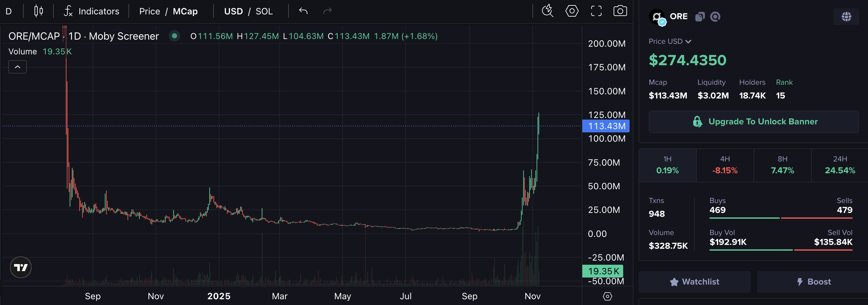The height and width of the screenshot is (305, 868).
Task: Copy the ORE contract address
Action: coord(700,16)
